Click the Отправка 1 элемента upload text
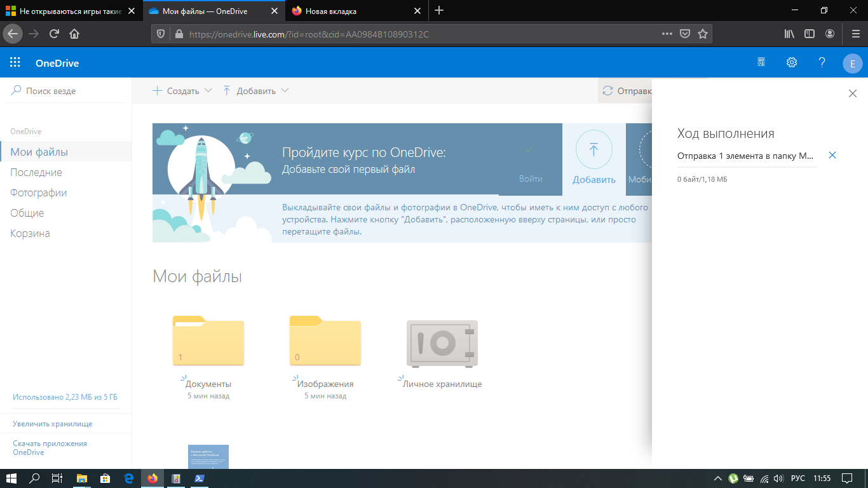Image resolution: width=868 pixels, height=488 pixels. [x=745, y=156]
